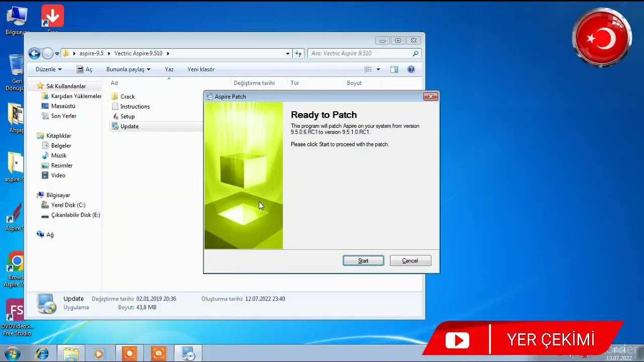Click the Yaz toolbar item
This screenshot has height=362, width=644.
(x=169, y=69)
